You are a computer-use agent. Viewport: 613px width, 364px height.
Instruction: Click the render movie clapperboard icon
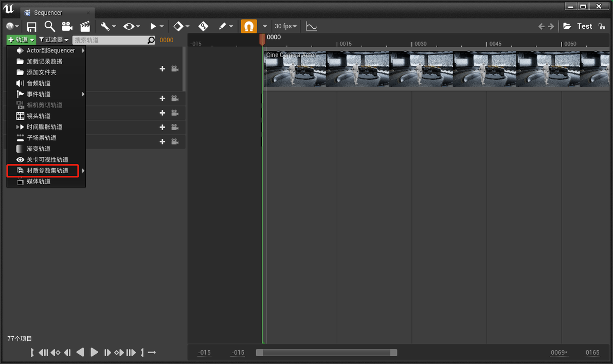coord(85,26)
